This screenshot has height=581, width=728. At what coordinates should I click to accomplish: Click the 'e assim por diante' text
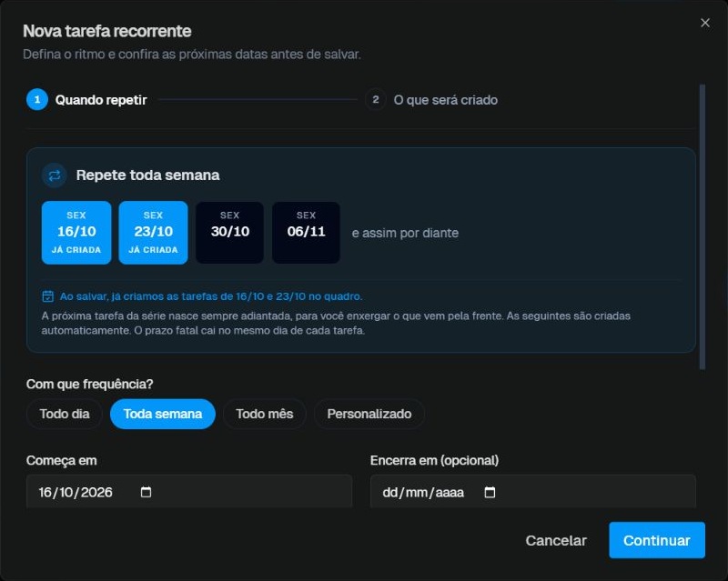pyautogui.click(x=405, y=233)
